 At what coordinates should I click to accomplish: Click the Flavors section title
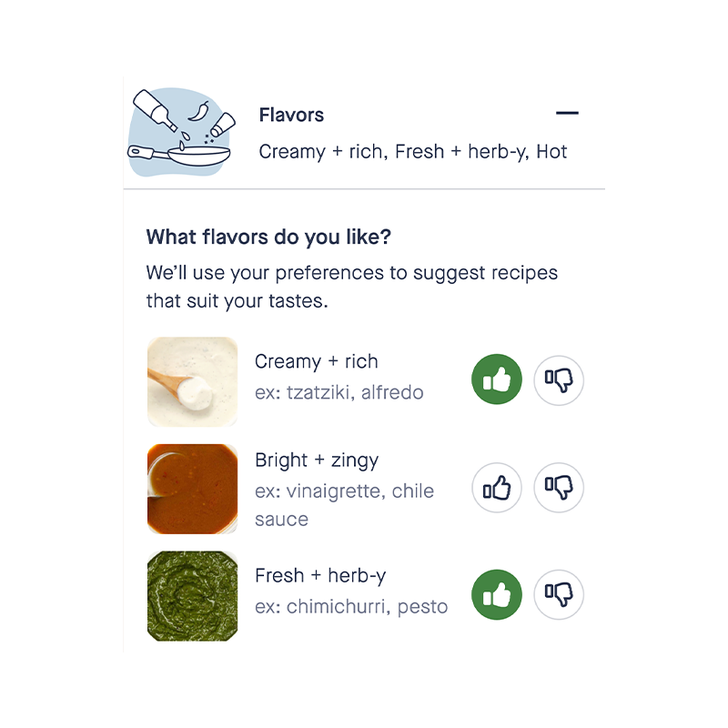(x=291, y=116)
